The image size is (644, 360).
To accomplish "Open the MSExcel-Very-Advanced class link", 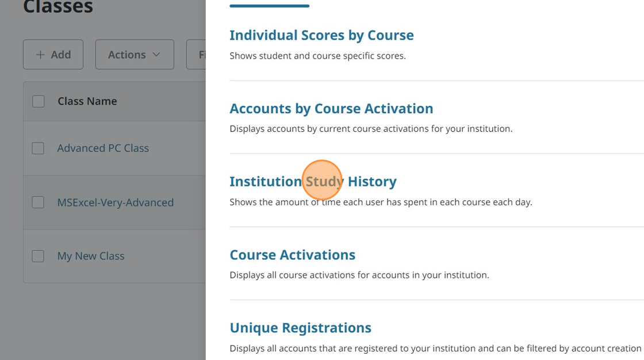I will pos(115,202).
